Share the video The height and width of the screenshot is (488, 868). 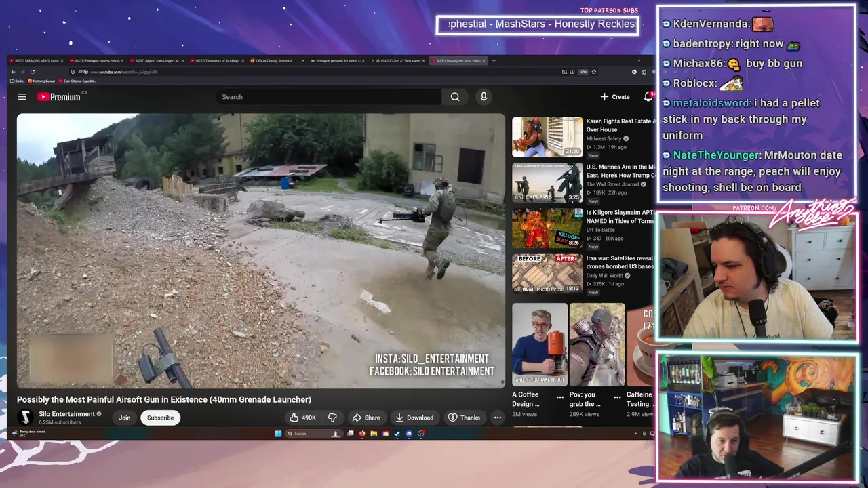pos(366,418)
